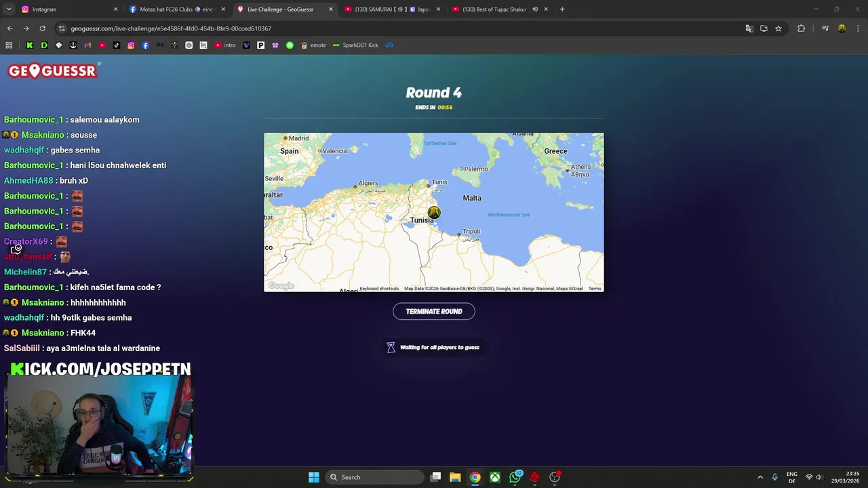868x488 pixels.
Task: Open Task View on the taskbar
Action: 436,477
